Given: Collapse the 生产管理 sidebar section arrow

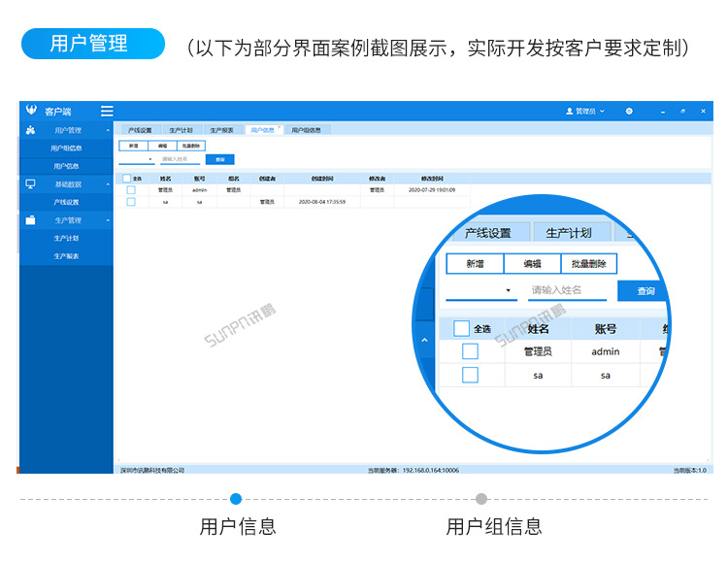Looking at the screenshot, I should tap(108, 220).
